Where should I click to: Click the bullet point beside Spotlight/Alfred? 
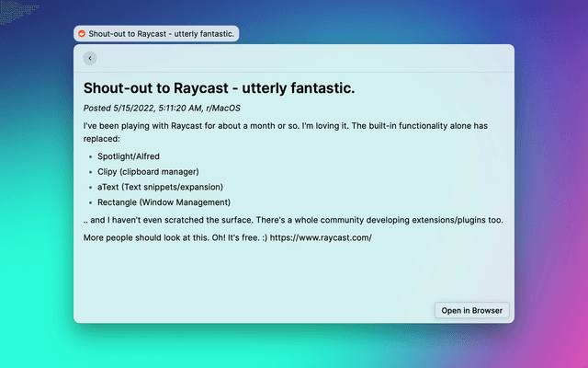tap(90, 156)
